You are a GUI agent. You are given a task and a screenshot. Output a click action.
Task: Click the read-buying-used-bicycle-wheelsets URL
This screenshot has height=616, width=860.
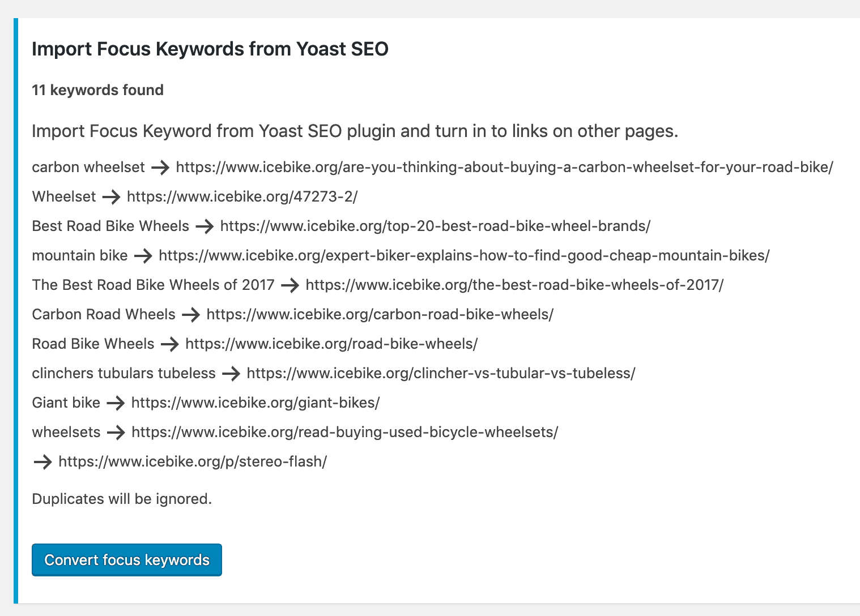[344, 432]
